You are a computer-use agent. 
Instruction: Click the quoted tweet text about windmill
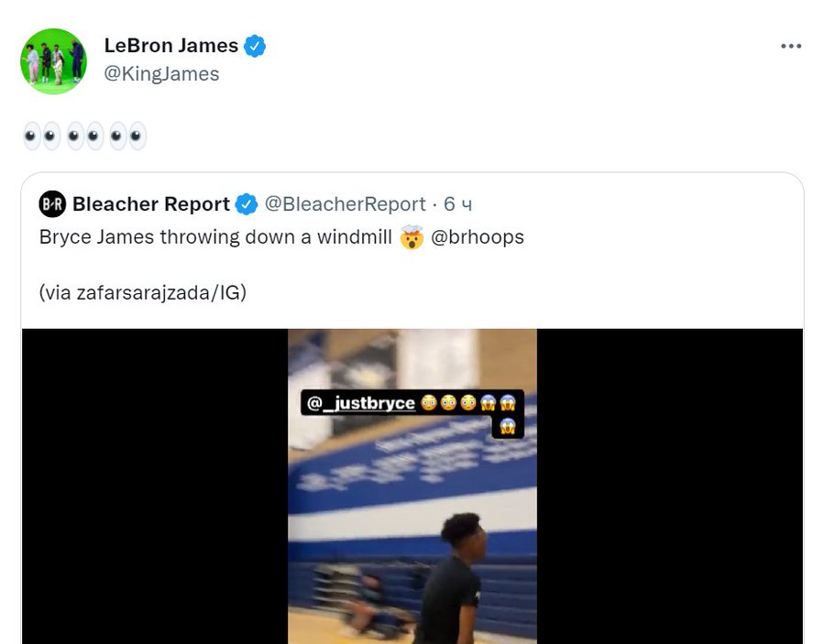(215, 237)
